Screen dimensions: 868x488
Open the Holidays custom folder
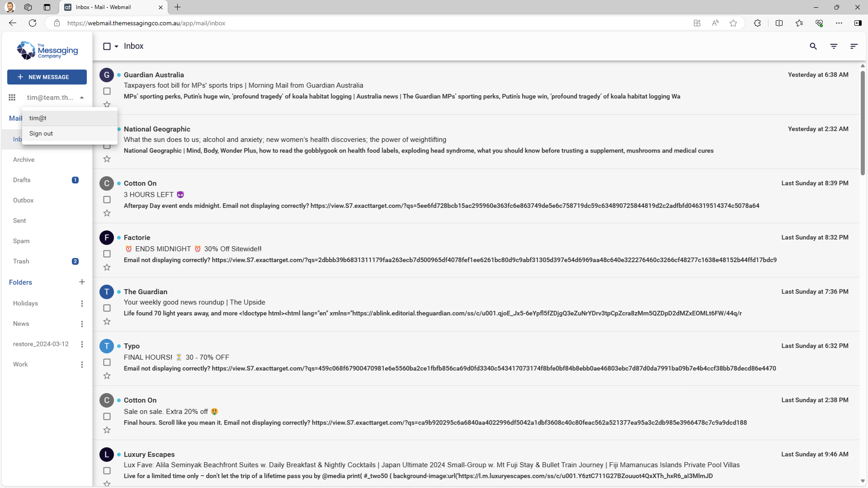pos(25,303)
